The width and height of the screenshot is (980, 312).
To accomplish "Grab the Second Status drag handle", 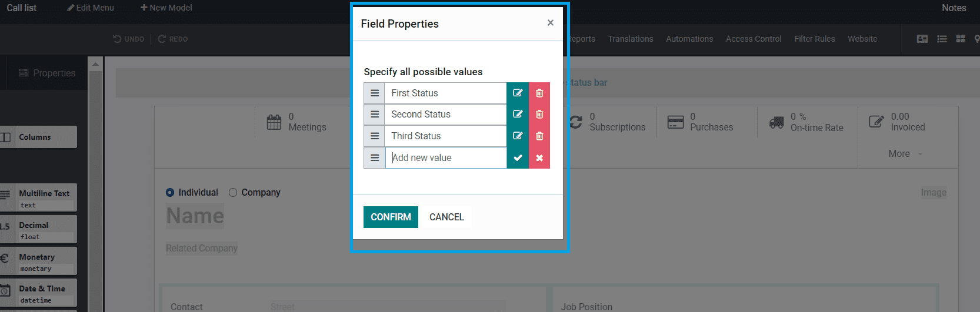I will (375, 115).
